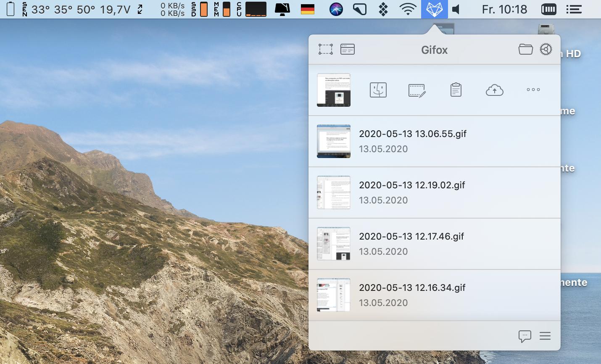
Task: Click the Dropbox menu bar icon
Action: tap(383, 9)
